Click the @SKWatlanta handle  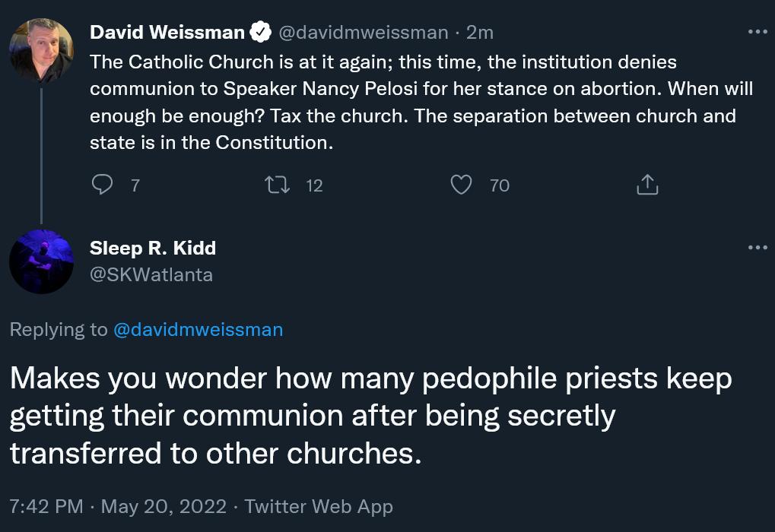point(151,274)
